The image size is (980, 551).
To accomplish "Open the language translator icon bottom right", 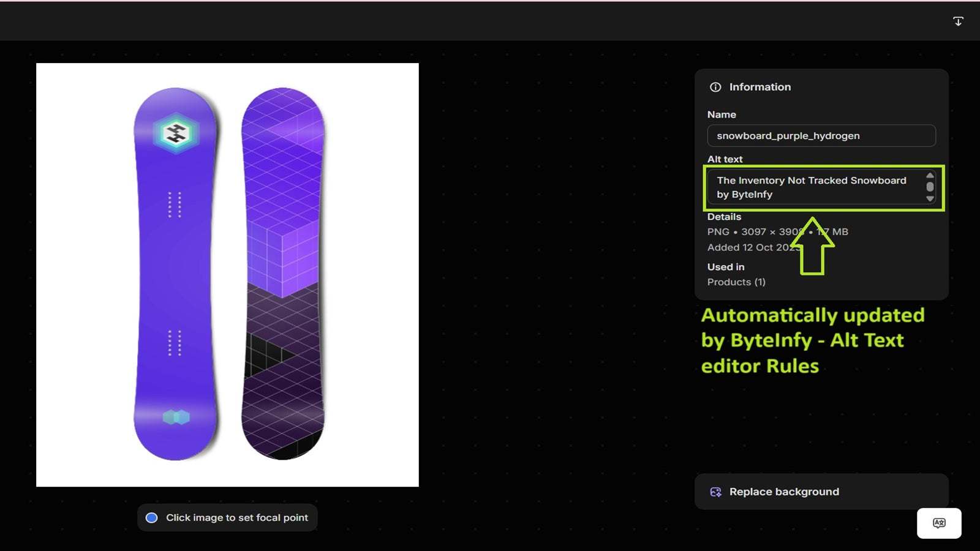I will pyautogui.click(x=939, y=523).
